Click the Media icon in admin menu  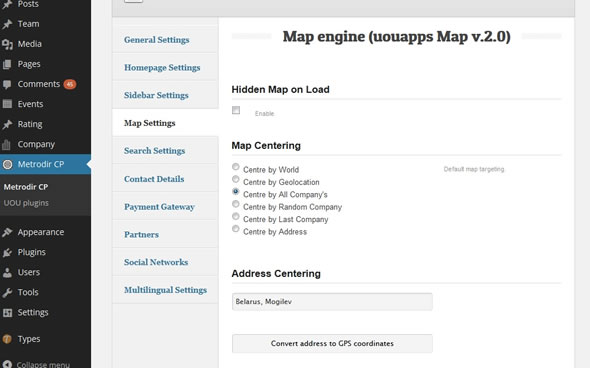point(7,44)
